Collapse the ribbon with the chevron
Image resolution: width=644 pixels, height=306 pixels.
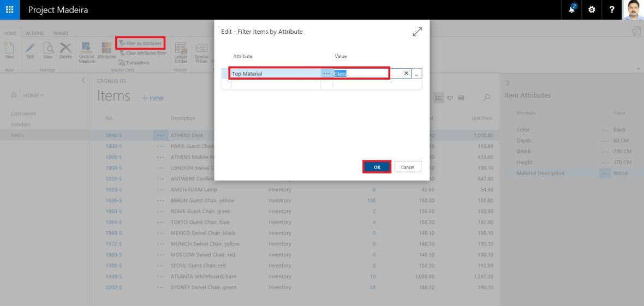coord(638,68)
